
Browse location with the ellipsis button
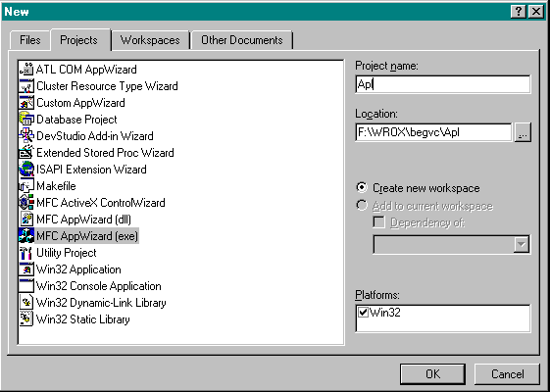523,132
